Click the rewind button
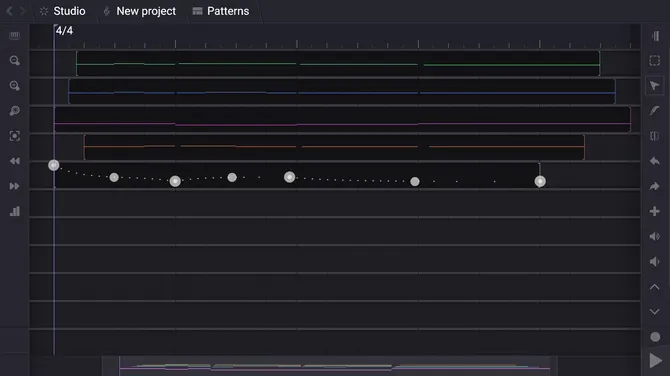 (x=15, y=161)
